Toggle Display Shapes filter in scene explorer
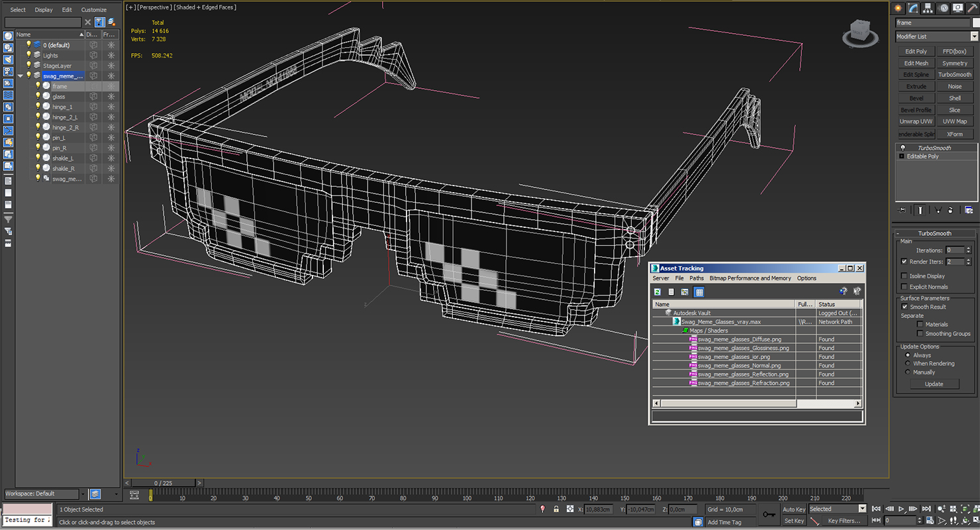Viewport: 980px width, 530px height. tap(8, 48)
